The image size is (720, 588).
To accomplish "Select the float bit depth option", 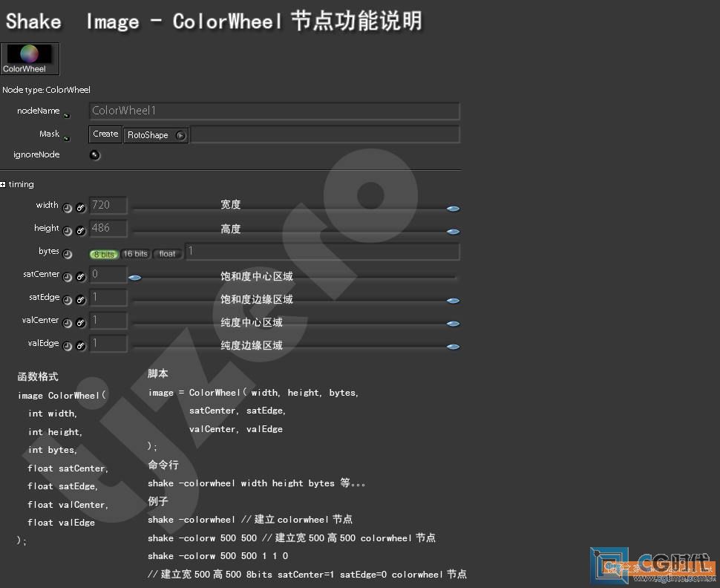I will [x=167, y=254].
